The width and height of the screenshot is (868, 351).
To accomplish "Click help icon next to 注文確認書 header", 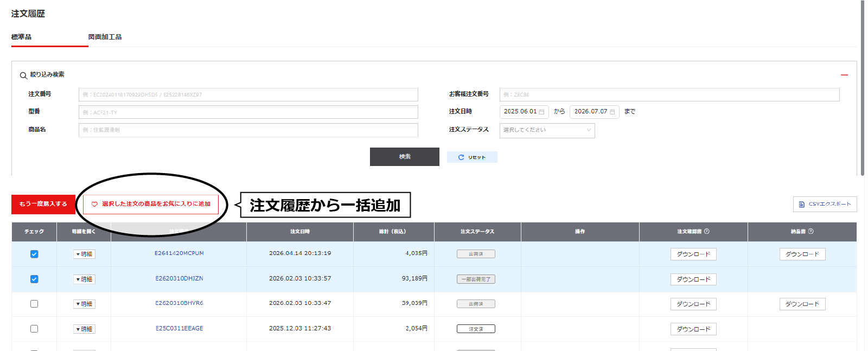I will pos(706,231).
